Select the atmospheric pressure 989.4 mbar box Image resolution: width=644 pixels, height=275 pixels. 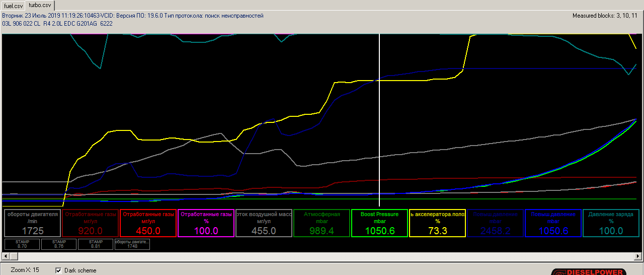[x=321, y=223]
